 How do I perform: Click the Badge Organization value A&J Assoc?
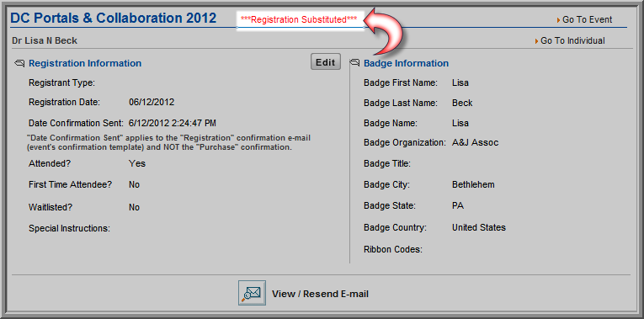(475, 143)
